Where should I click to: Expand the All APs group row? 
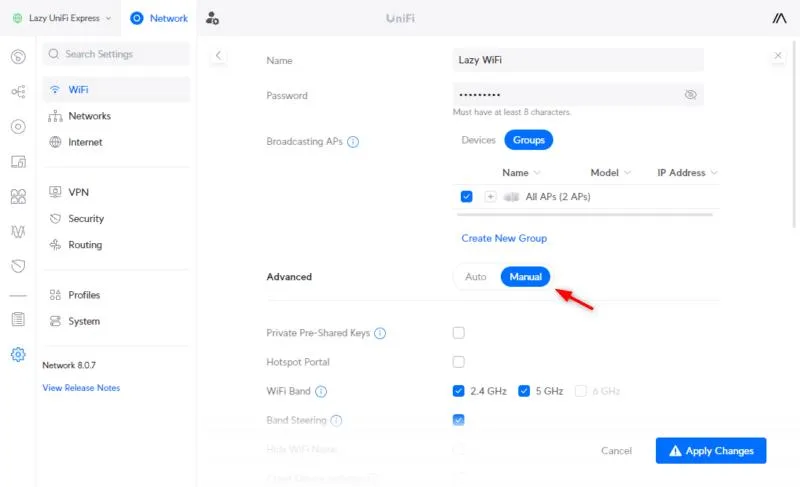(490, 197)
